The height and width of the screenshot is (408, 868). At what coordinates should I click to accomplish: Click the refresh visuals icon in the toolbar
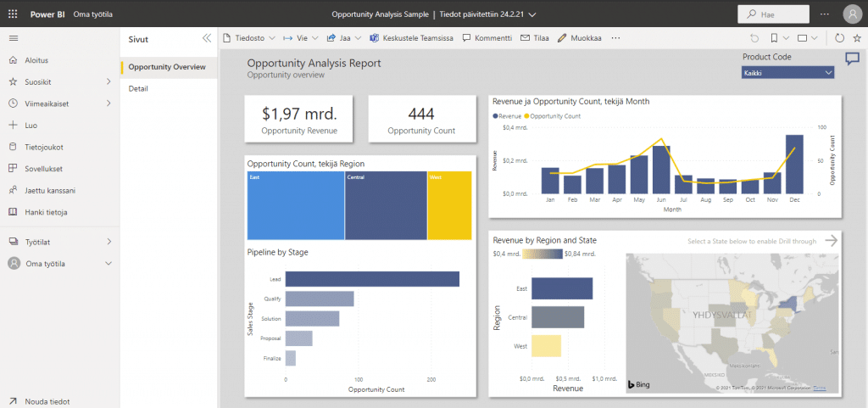[x=839, y=38]
